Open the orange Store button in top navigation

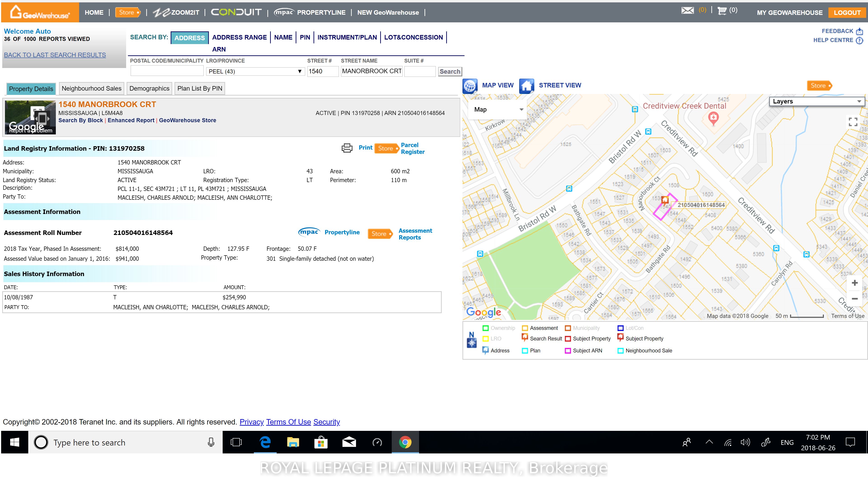128,12
